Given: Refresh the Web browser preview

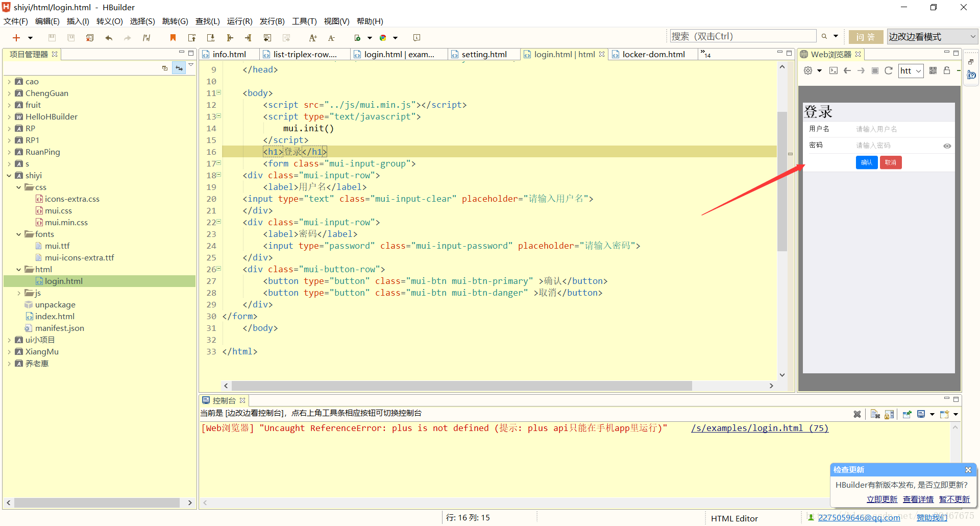Looking at the screenshot, I should coord(889,70).
